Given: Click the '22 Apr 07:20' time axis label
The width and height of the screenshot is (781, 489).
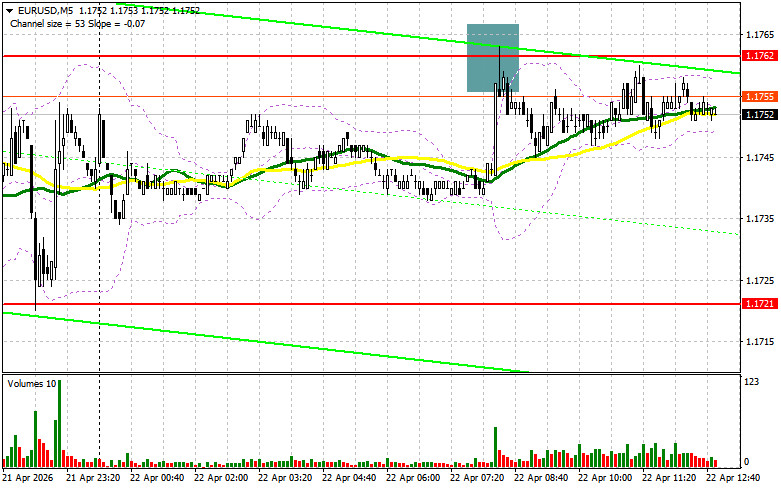Looking at the screenshot, I should click(477, 478).
